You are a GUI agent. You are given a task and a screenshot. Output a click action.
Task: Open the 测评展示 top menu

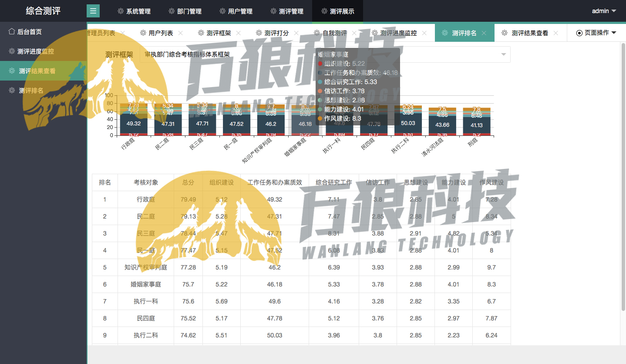click(x=337, y=11)
